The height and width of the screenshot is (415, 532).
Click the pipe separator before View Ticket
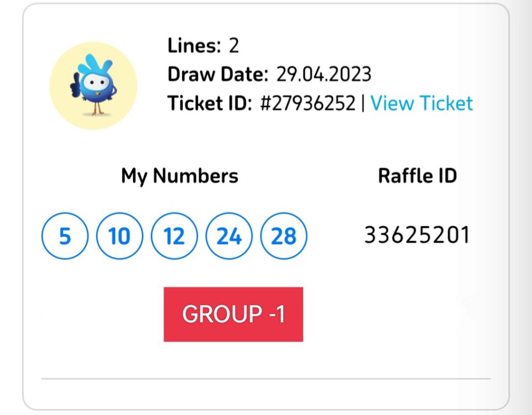363,103
